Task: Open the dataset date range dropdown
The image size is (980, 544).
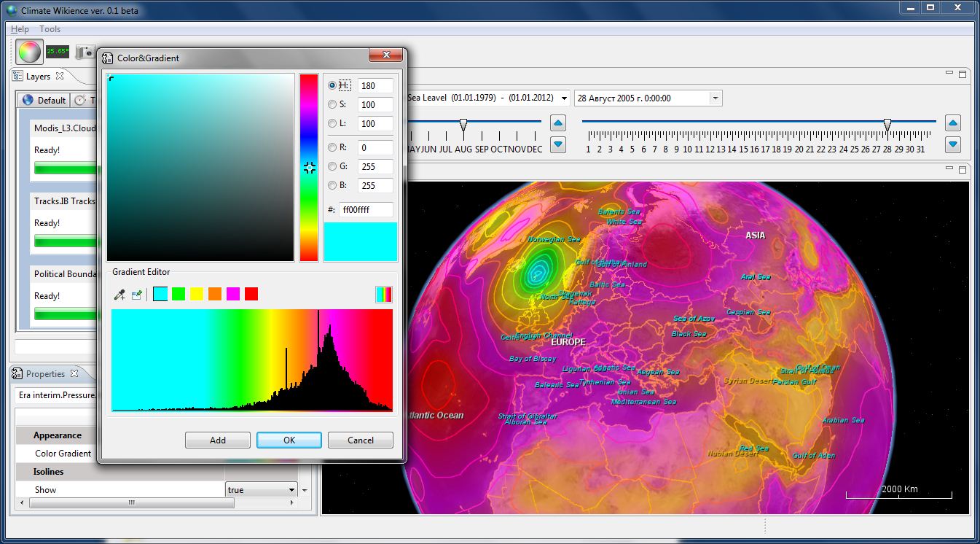Action: pos(565,98)
